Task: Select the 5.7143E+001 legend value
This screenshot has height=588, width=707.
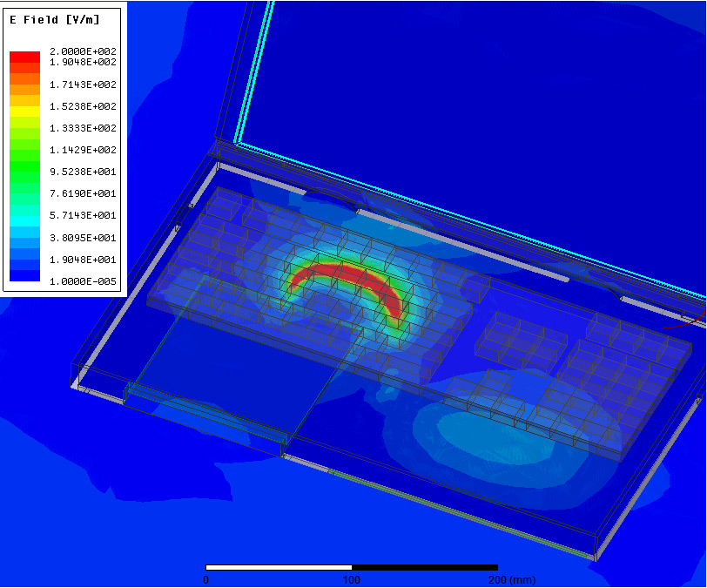Action: point(83,215)
